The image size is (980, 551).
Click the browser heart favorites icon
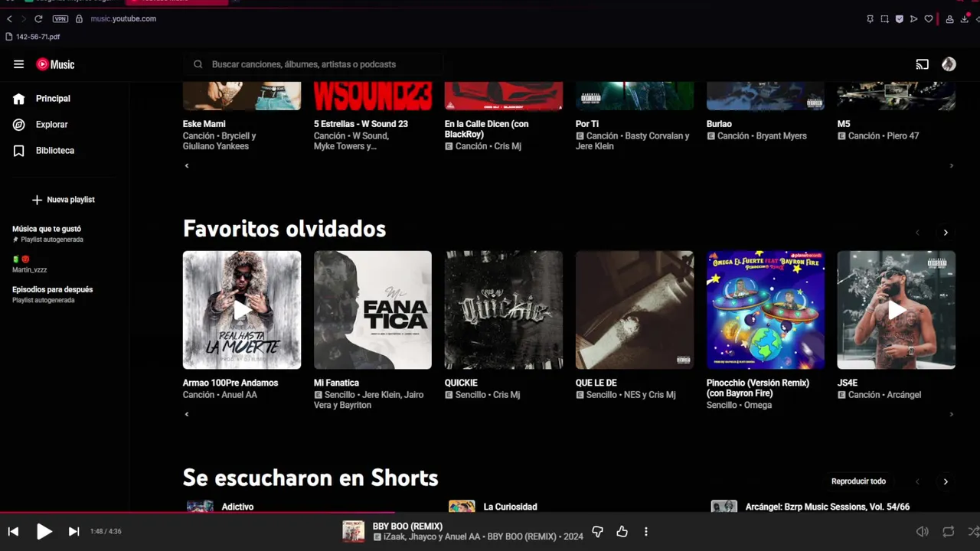pyautogui.click(x=929, y=19)
